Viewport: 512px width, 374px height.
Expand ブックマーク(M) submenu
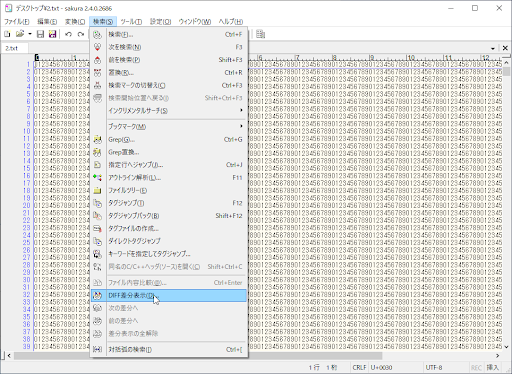pyautogui.click(x=169, y=127)
